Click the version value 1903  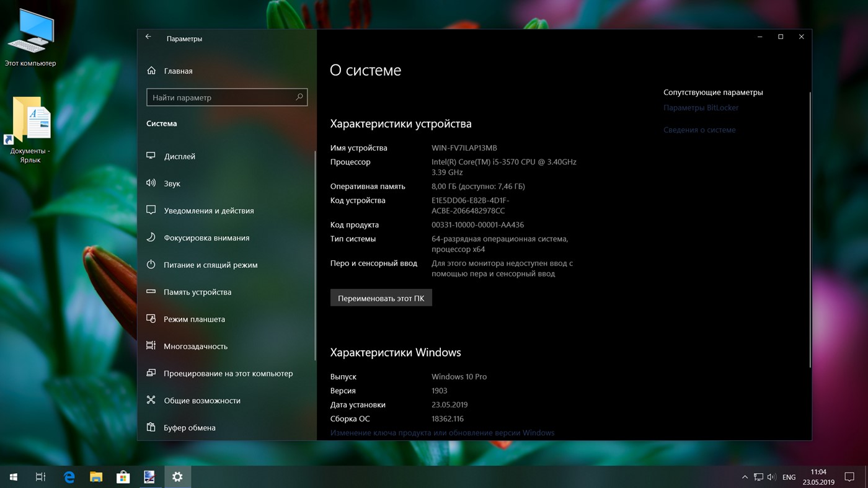[439, 391]
